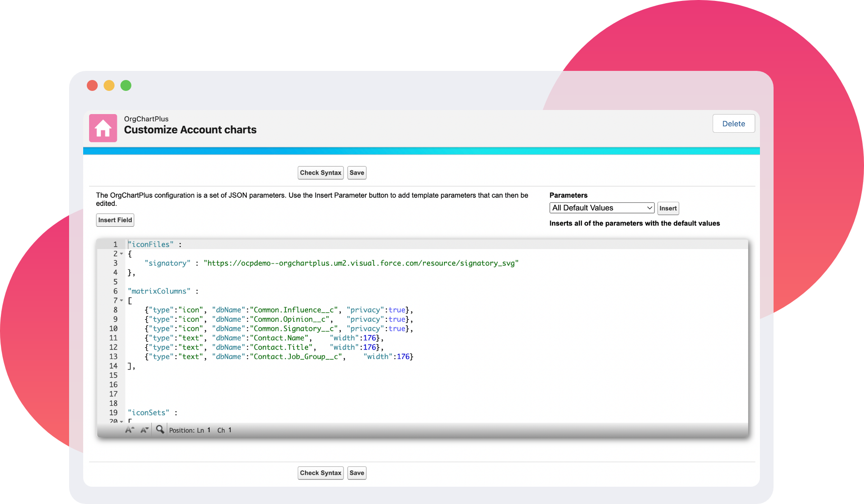Collapse the matrixColumns array at line 7

click(x=122, y=301)
